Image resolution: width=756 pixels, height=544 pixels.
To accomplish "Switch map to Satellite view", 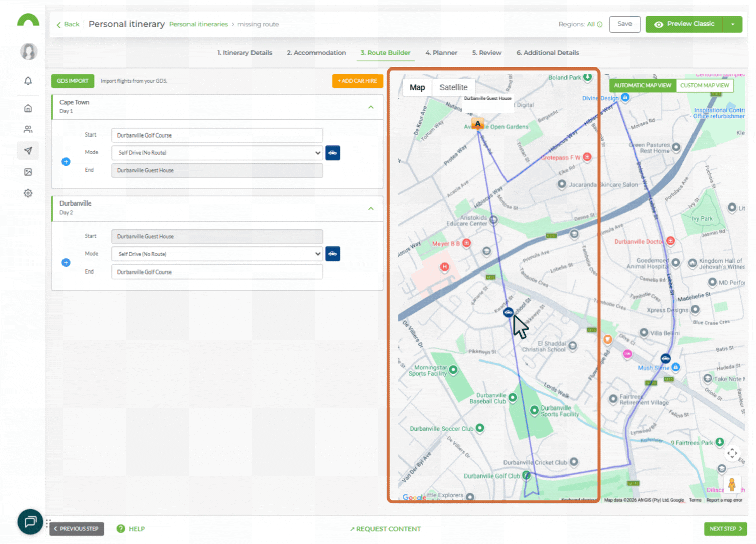I will [454, 87].
